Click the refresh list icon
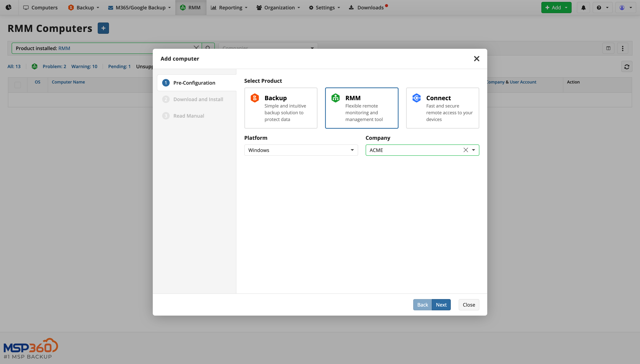Screen dimensions: 640x364 626,67
